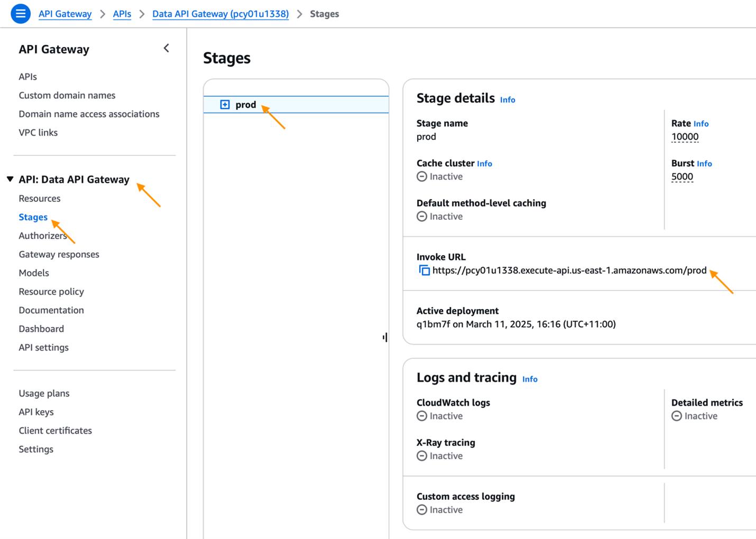Image resolution: width=756 pixels, height=539 pixels.
Task: Open Info link next to Cache cluster
Action: 484,164
